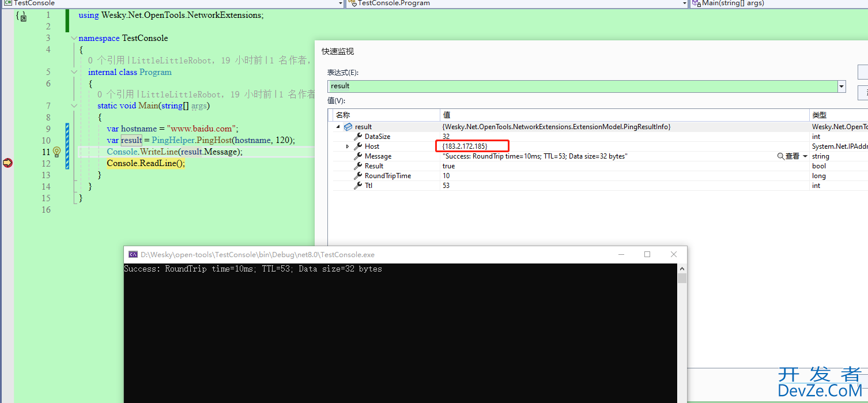Open the 查看 visualizer dropdown arrow
Viewport: 868px width, 403px height.
click(805, 156)
